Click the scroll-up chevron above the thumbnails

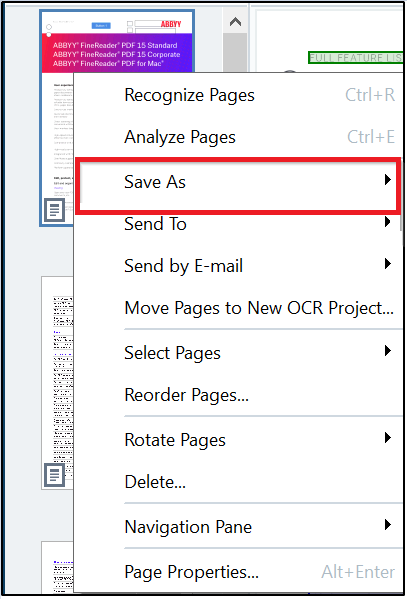235,22
